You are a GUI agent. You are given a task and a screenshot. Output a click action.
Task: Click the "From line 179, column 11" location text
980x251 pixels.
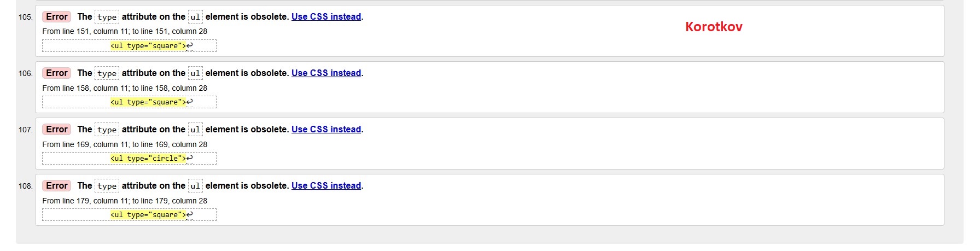(125, 201)
